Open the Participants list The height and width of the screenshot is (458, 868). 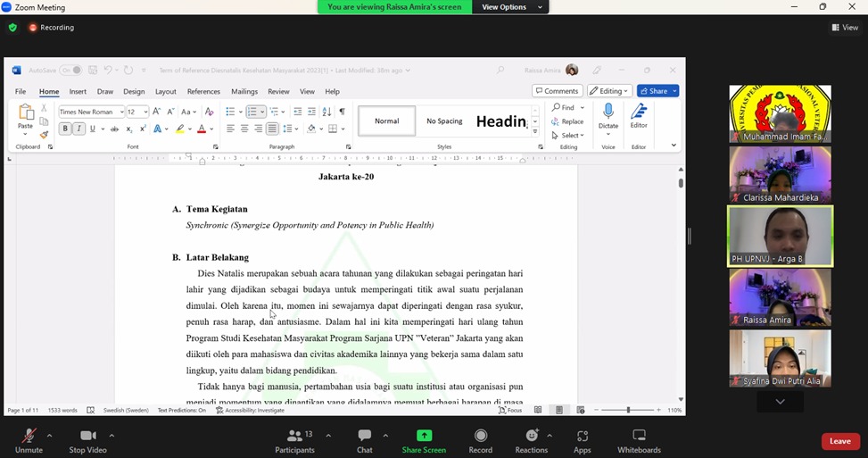(x=294, y=437)
